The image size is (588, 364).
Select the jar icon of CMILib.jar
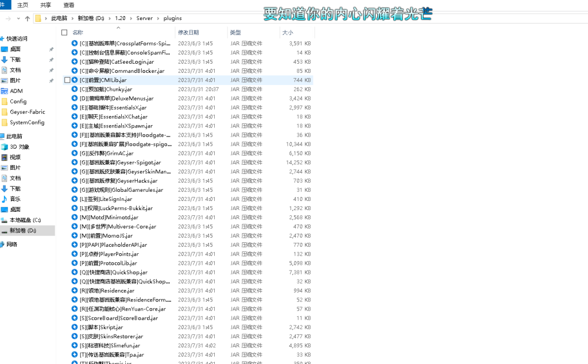click(75, 80)
